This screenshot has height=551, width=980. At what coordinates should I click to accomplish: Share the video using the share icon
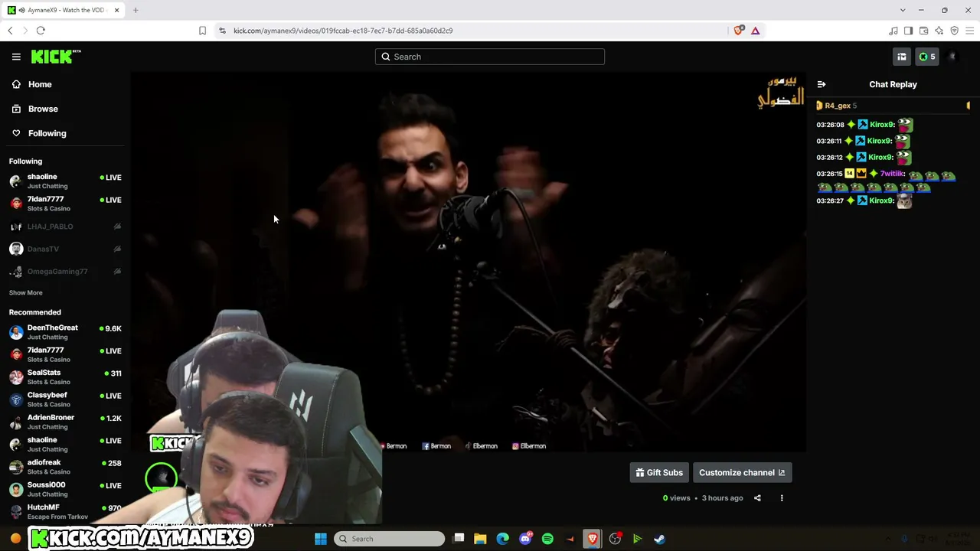click(757, 498)
